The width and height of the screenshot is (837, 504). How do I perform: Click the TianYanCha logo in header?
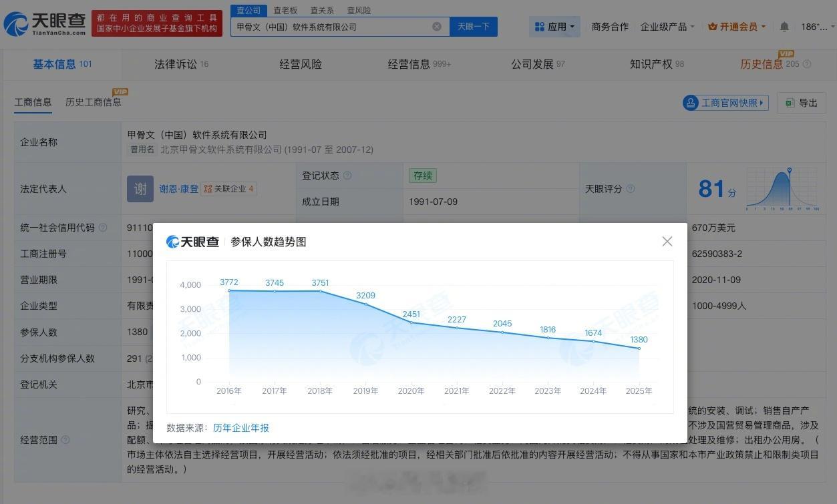[x=45, y=25]
